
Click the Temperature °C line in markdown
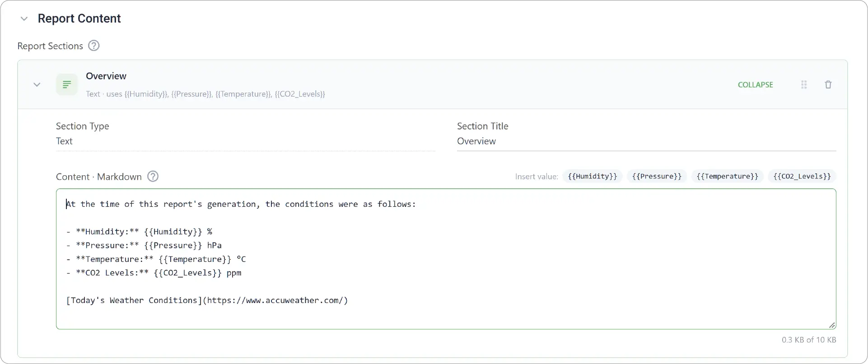pos(156,259)
